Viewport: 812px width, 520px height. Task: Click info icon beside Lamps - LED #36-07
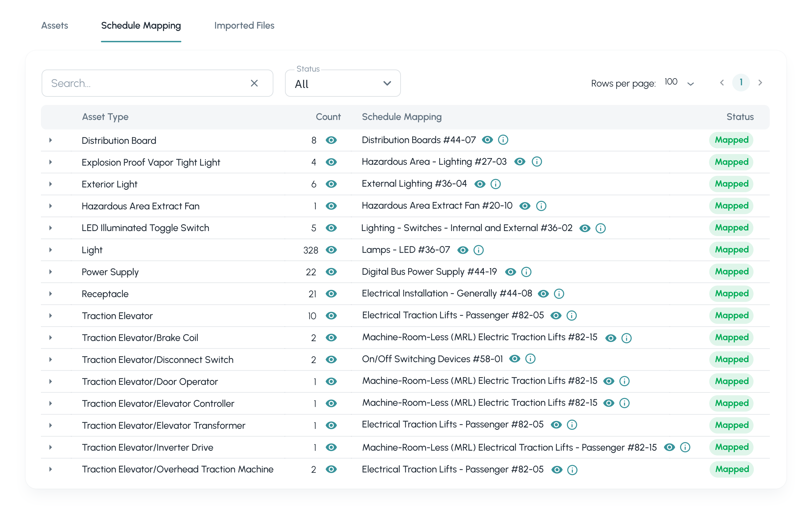(478, 250)
